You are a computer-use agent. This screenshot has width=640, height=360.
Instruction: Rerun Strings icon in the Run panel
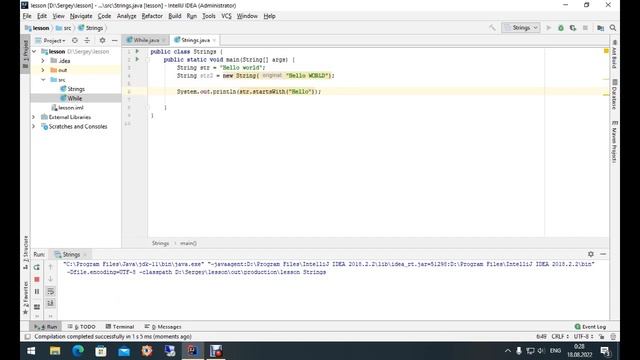coord(37,267)
